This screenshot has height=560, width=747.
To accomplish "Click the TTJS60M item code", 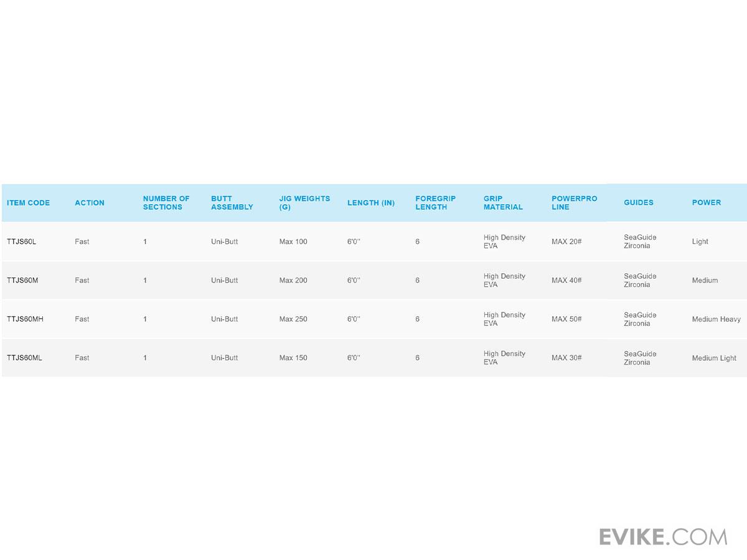I will pyautogui.click(x=22, y=281).
